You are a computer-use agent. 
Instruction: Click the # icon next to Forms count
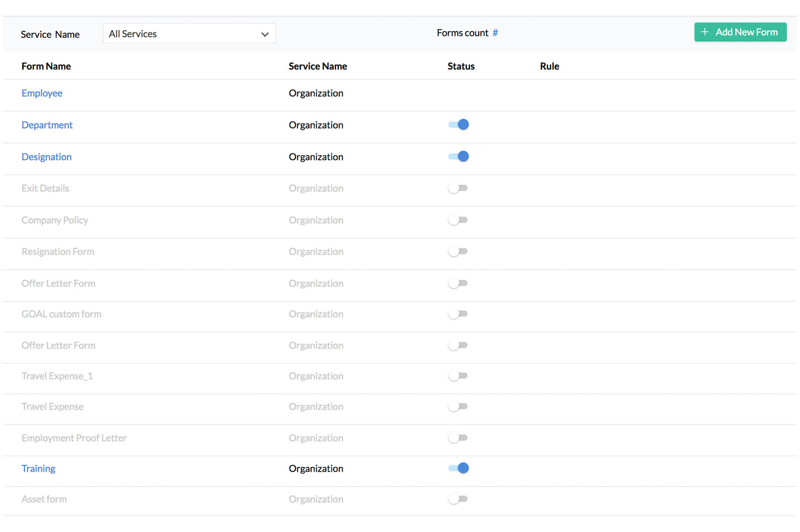(495, 33)
